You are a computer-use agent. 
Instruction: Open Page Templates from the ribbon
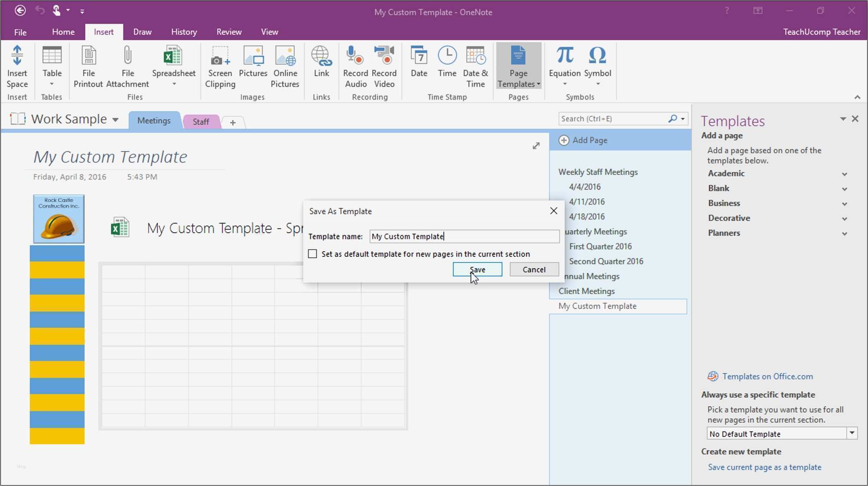click(518, 66)
